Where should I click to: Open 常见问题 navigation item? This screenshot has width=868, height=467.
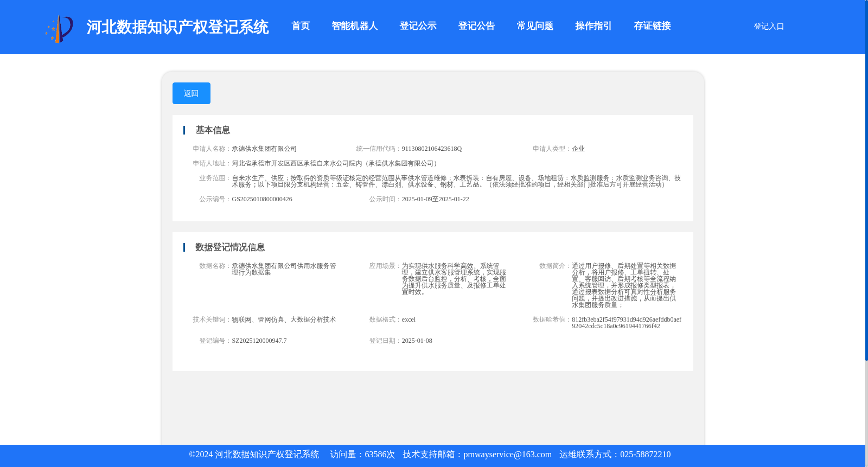point(535,26)
